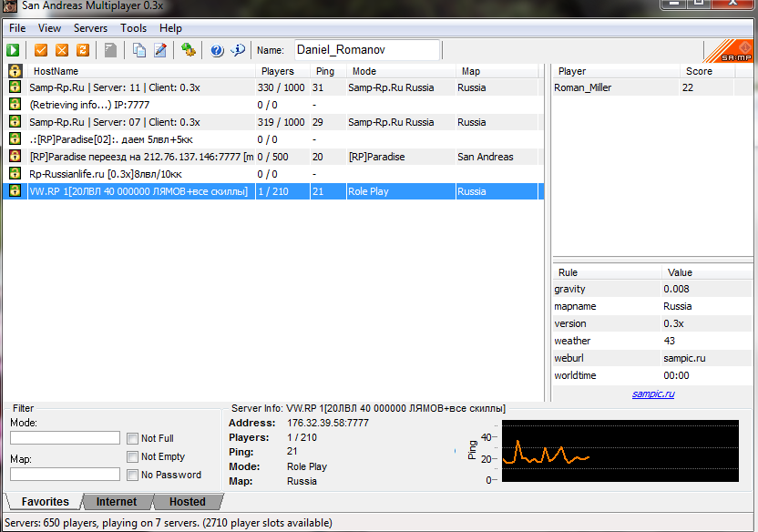This screenshot has height=532, width=758.
Task: Click lock icon of Samp-Rp.Ru Server 07
Action: (15, 122)
